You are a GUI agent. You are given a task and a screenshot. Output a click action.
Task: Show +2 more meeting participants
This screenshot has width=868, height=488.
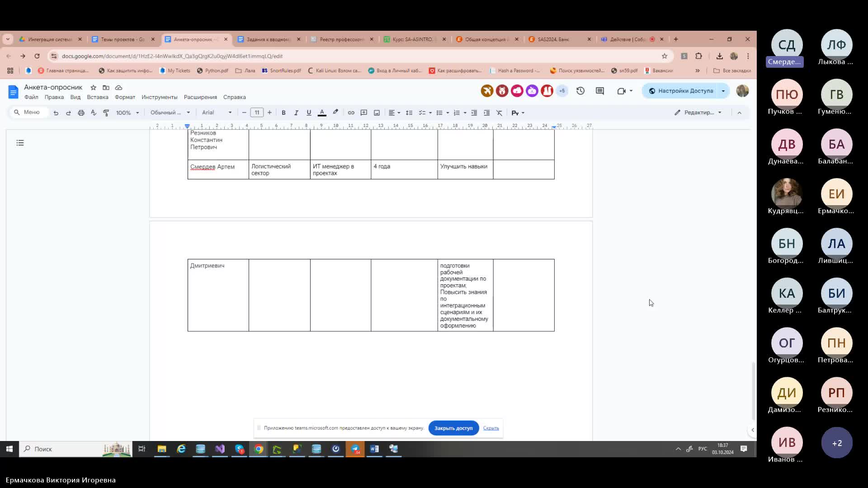pos(837,443)
